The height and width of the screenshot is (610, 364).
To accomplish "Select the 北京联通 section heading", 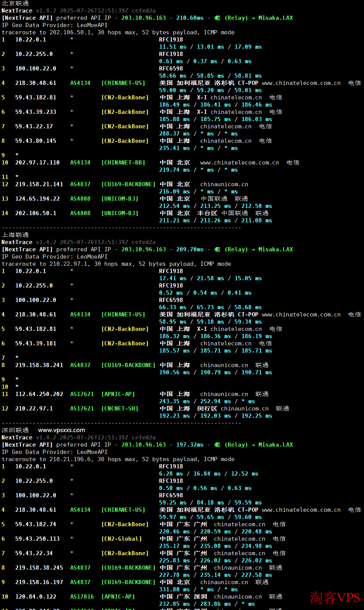I will [15, 3].
